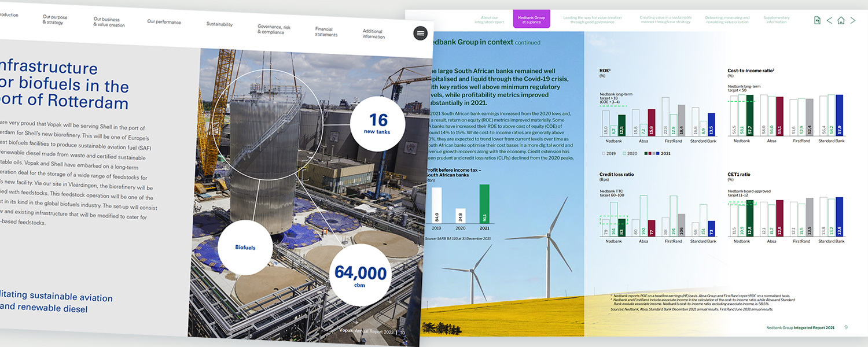Click 'Source: SARB BA 120' note

click(458, 239)
